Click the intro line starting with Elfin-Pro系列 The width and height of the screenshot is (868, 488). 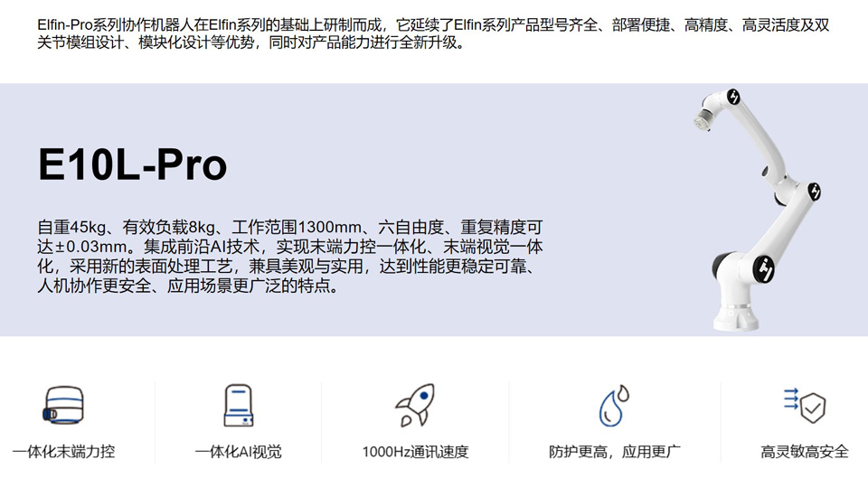[433, 25]
